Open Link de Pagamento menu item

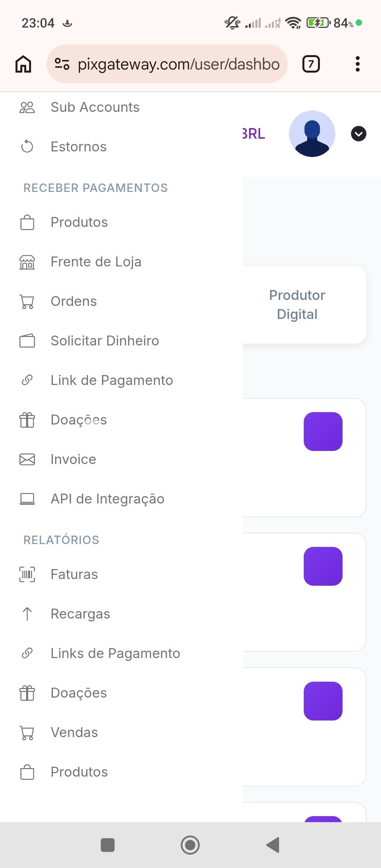111,380
